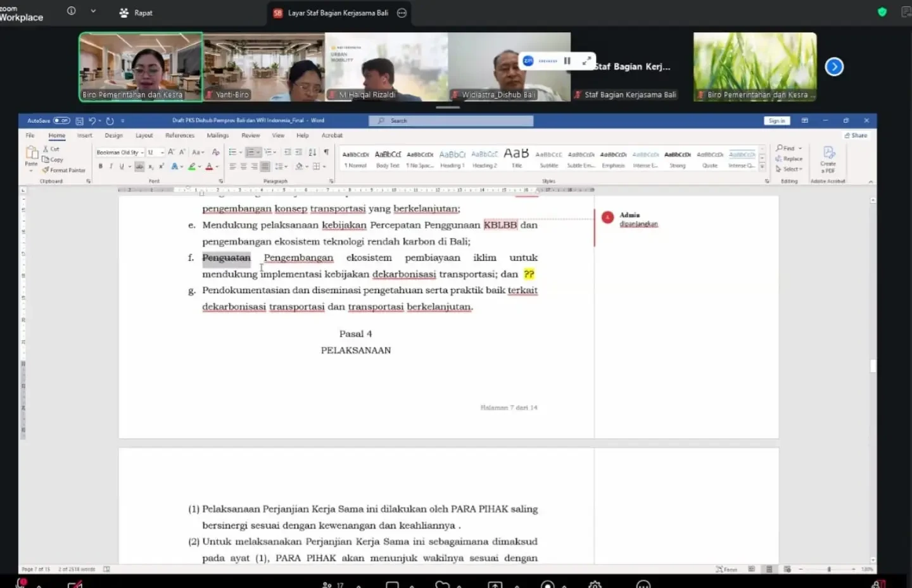Click the Share button in Word

[856, 135]
